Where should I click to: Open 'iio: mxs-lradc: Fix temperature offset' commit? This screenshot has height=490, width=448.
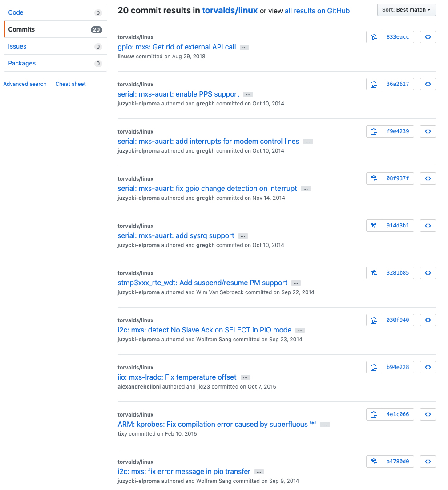coord(177,377)
